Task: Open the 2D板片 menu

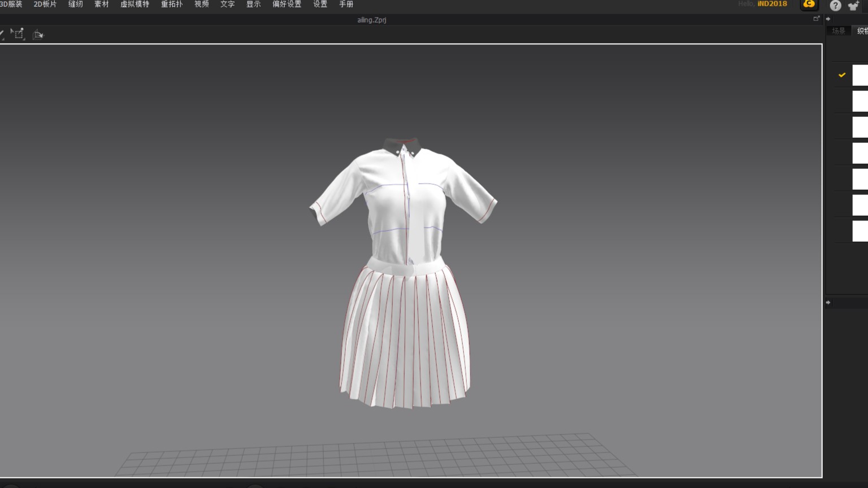Action: tap(45, 5)
